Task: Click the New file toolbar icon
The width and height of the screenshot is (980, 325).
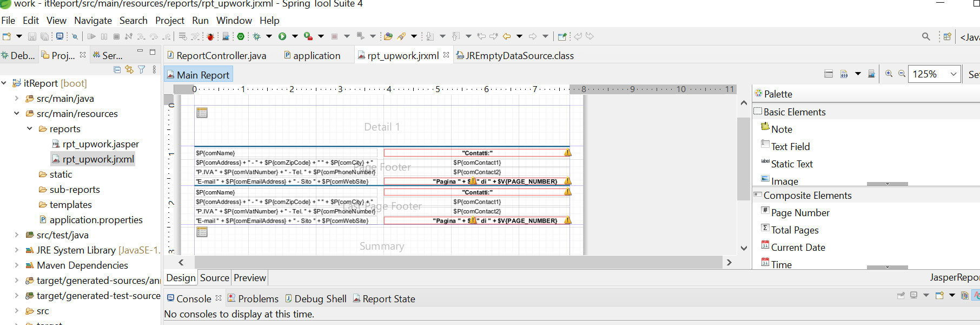Action: coord(6,36)
